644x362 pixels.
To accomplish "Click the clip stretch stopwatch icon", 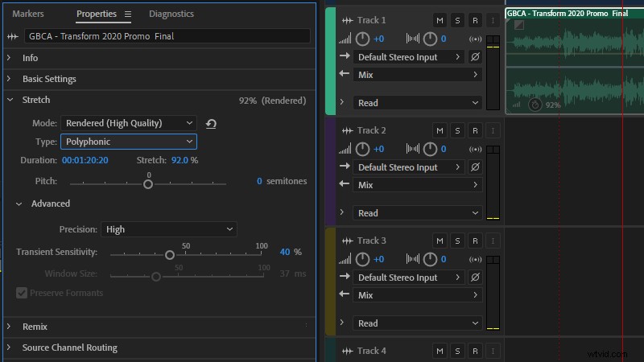I will pyautogui.click(x=535, y=105).
